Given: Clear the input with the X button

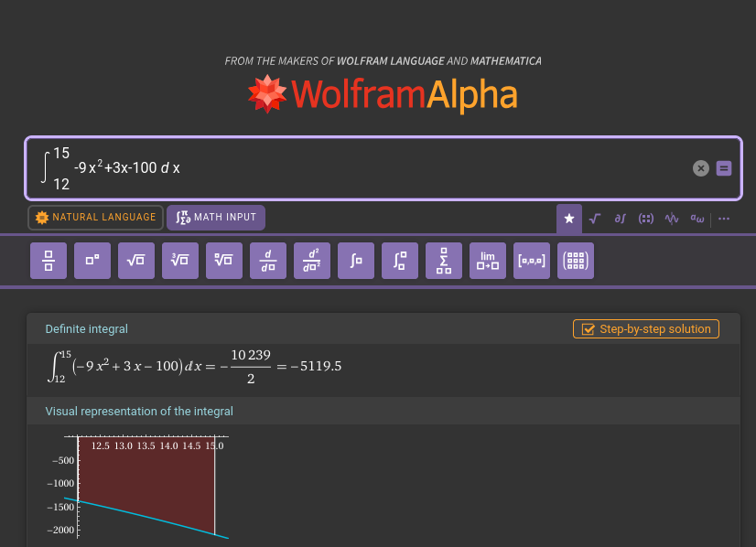Looking at the screenshot, I should pos(701,168).
